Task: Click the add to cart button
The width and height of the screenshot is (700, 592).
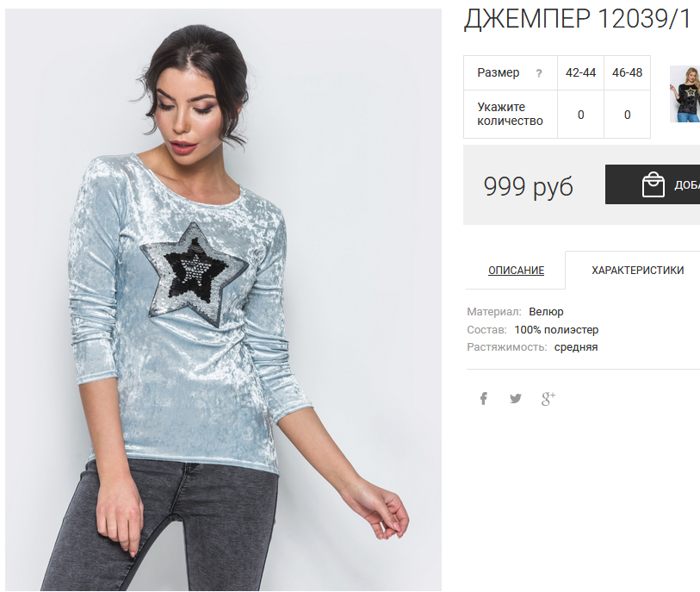Action: coord(653,184)
